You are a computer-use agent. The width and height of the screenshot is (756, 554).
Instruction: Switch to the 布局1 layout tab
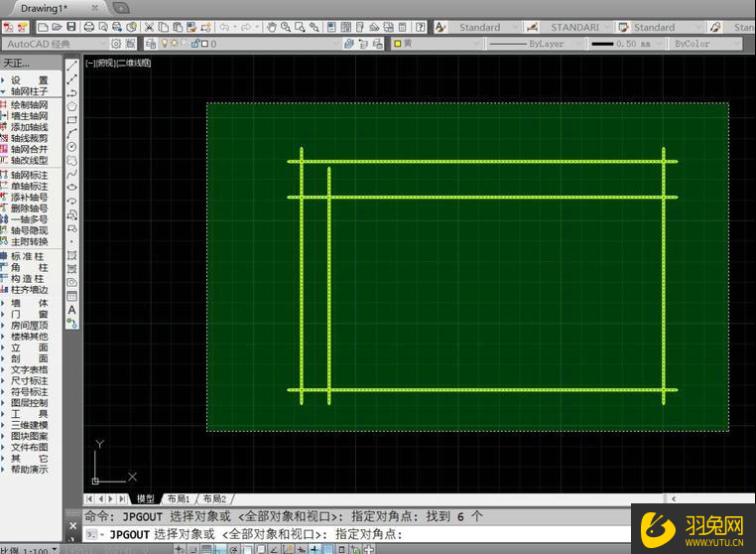point(179,498)
